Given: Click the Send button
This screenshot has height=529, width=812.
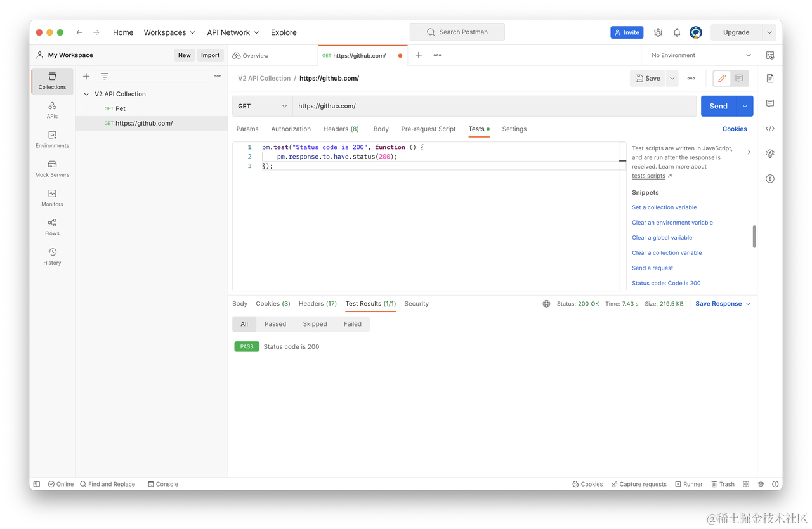Looking at the screenshot, I should pos(718,106).
